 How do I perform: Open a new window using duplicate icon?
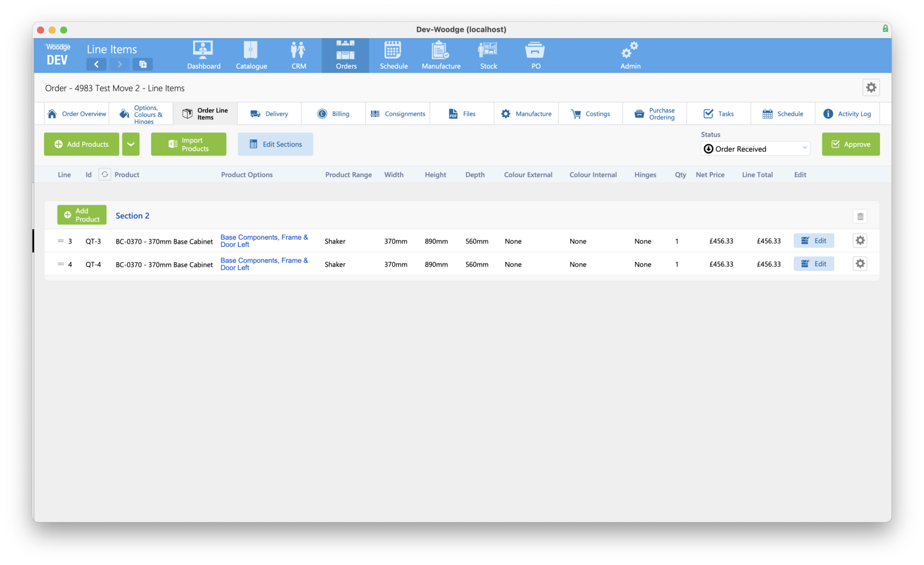coord(143,64)
